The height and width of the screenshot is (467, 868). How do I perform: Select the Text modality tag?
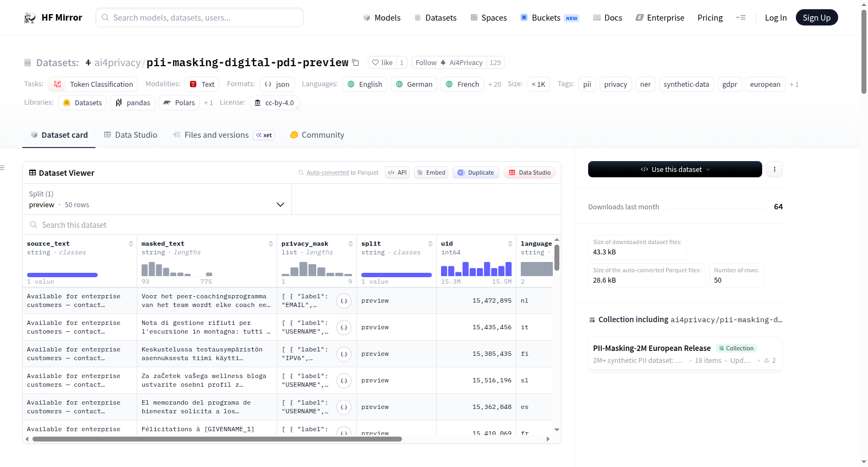(202, 84)
